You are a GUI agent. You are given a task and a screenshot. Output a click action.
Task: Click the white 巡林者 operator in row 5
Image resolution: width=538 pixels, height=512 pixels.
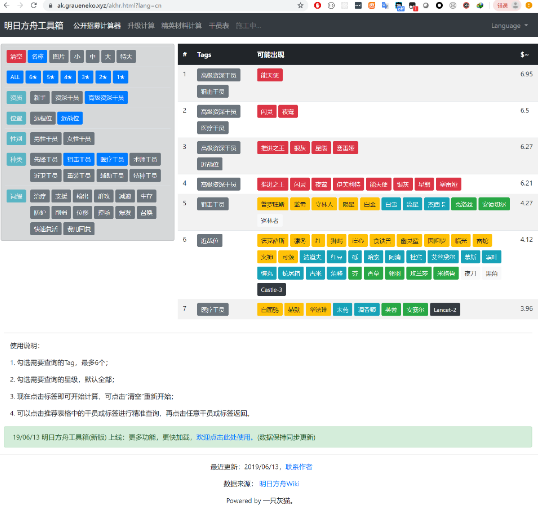(269, 220)
